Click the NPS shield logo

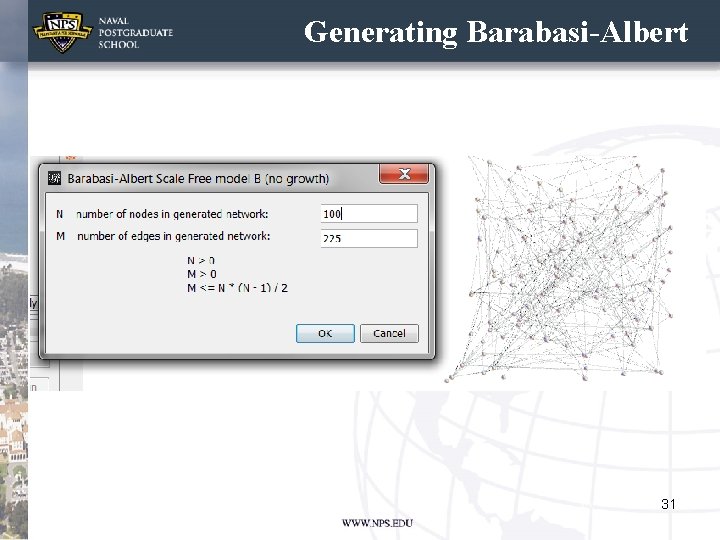[62, 32]
